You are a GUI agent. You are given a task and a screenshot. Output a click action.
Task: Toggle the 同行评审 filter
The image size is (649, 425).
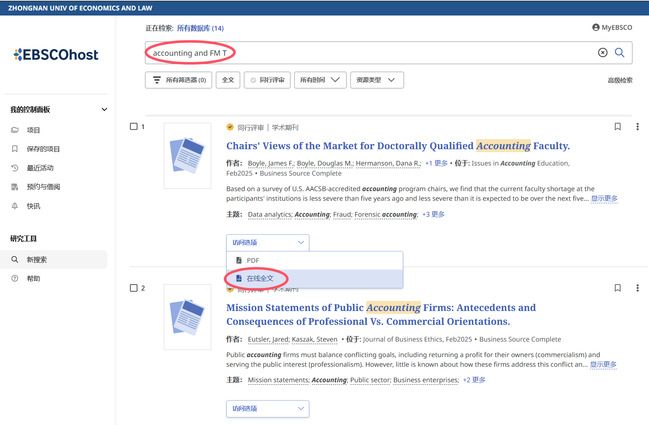point(267,80)
